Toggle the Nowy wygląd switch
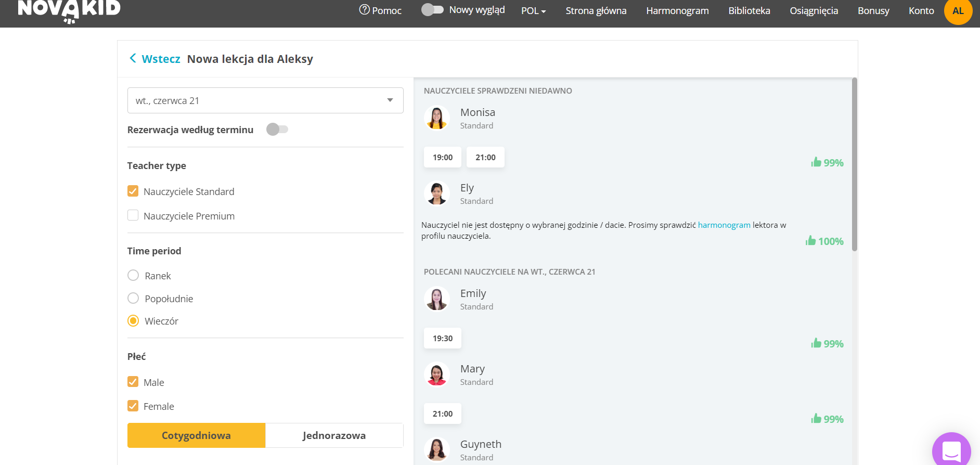This screenshot has height=465, width=980. click(432, 10)
